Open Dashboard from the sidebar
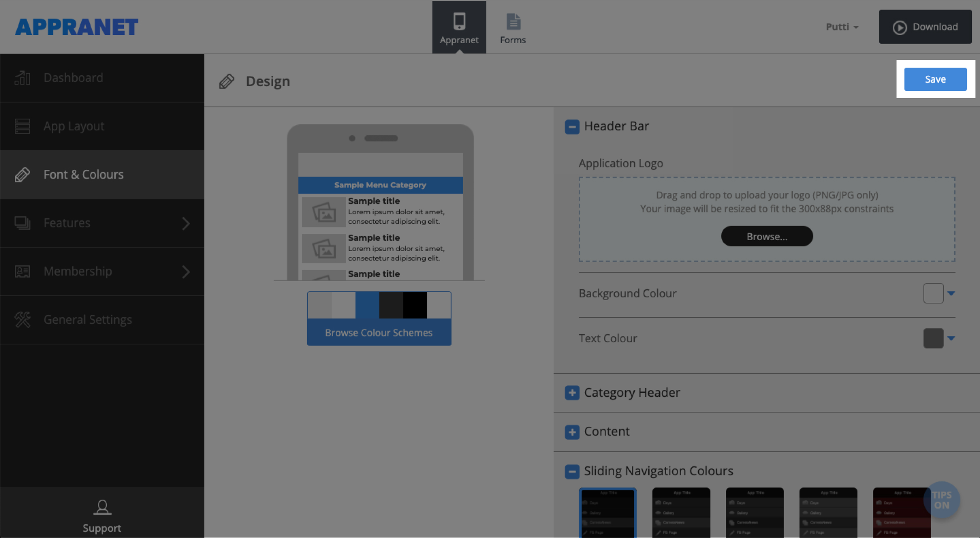This screenshot has width=980, height=538. [102, 78]
